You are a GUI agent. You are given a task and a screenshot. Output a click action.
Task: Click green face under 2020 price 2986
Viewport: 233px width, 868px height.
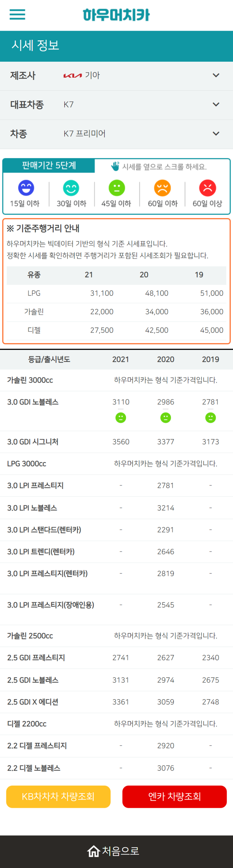pyautogui.click(x=166, y=418)
